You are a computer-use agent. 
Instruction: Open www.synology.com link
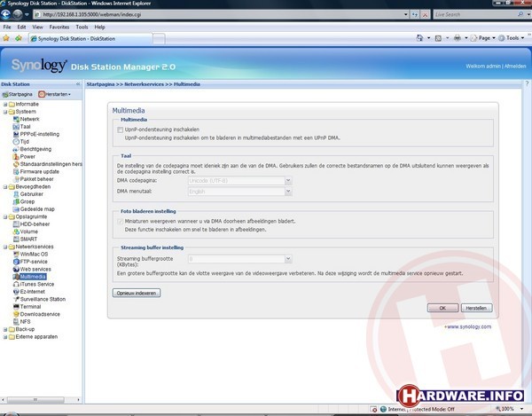468,326
